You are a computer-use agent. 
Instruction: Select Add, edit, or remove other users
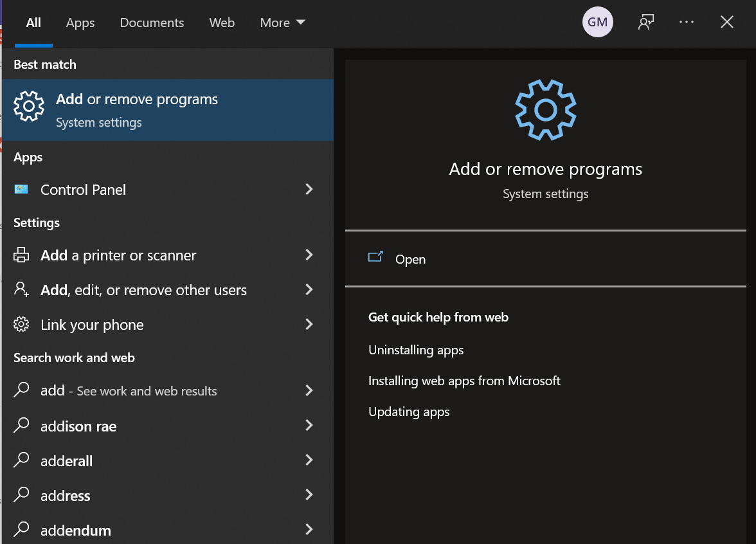(168, 290)
